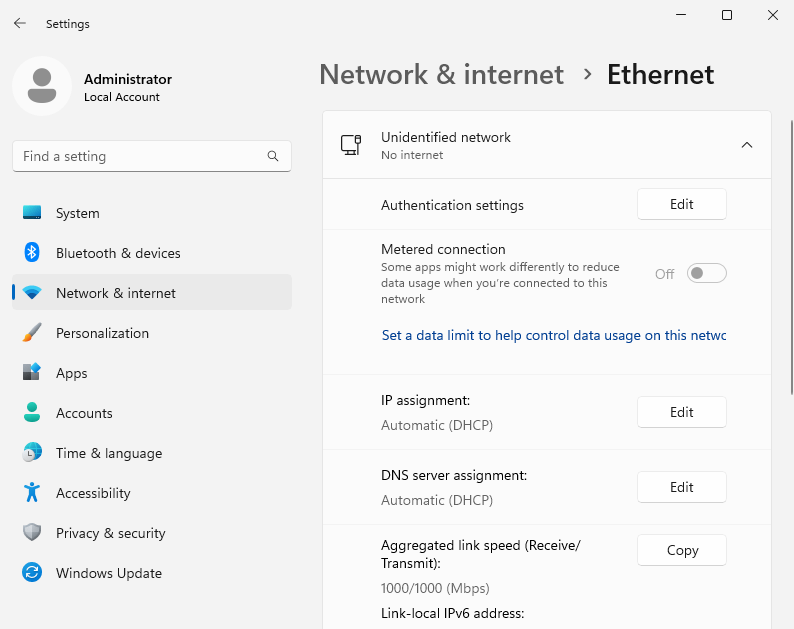Click the Personalization paintbrush icon
Image resolution: width=794 pixels, height=629 pixels.
coord(32,333)
